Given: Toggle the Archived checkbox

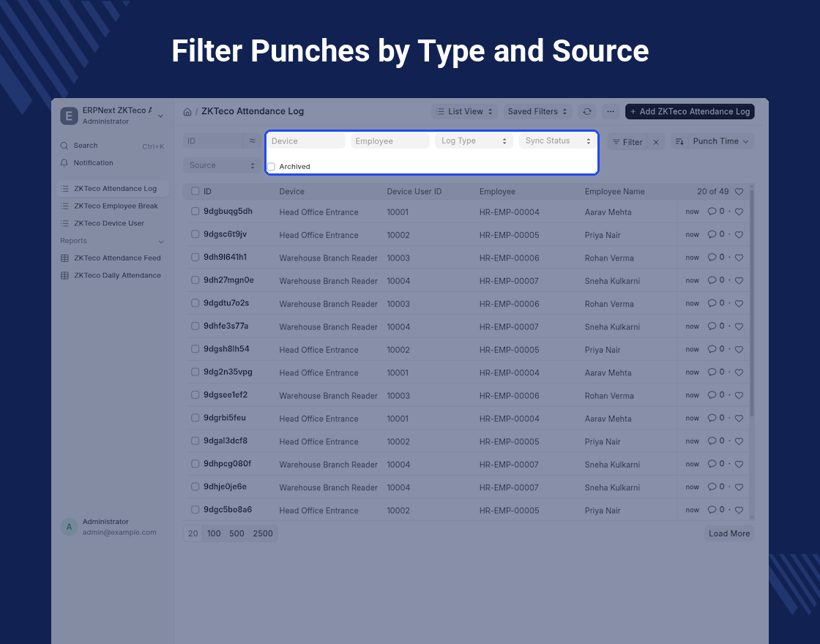Looking at the screenshot, I should 272,167.
